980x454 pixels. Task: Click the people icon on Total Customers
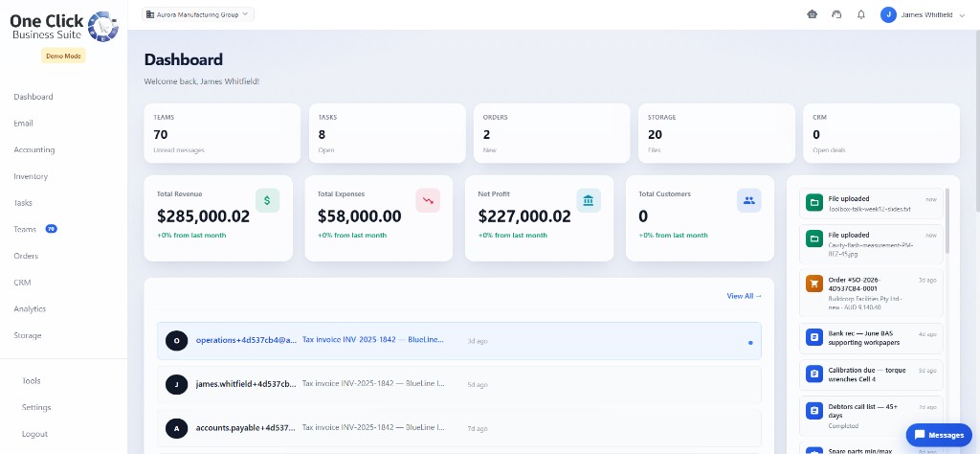click(x=748, y=200)
